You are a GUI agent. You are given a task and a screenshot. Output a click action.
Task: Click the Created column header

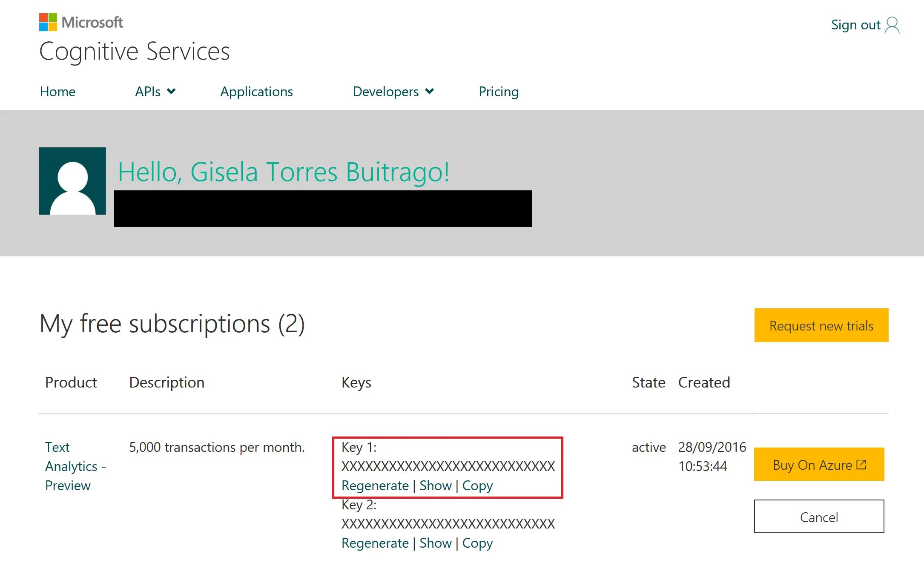tap(704, 382)
